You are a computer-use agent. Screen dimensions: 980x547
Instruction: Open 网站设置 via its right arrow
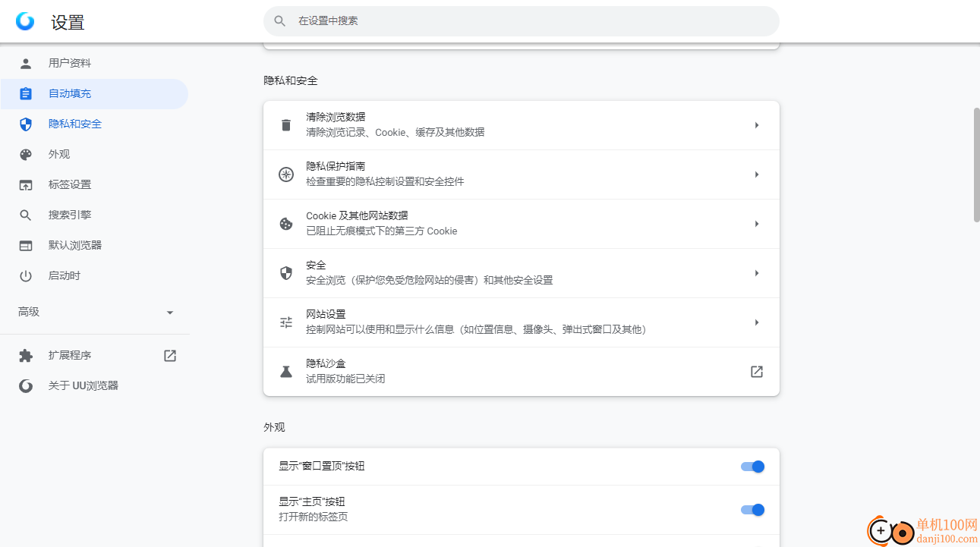(x=757, y=322)
